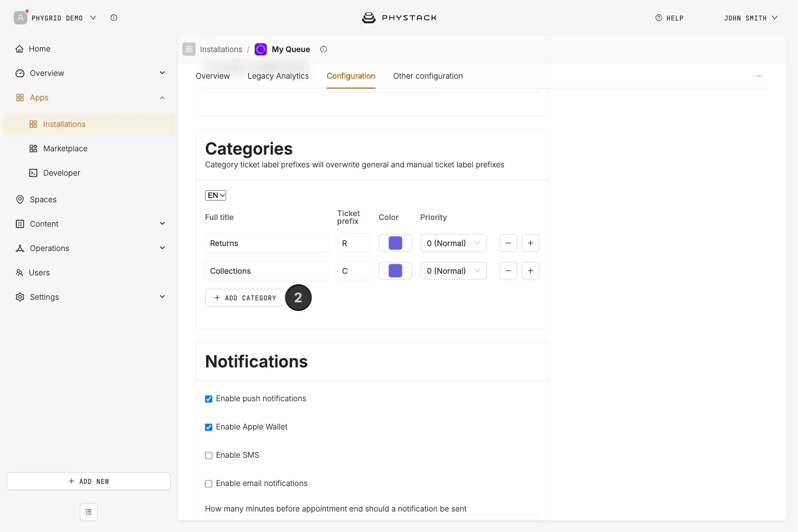
Task: Add a row after Collections with plus
Action: [530, 271]
